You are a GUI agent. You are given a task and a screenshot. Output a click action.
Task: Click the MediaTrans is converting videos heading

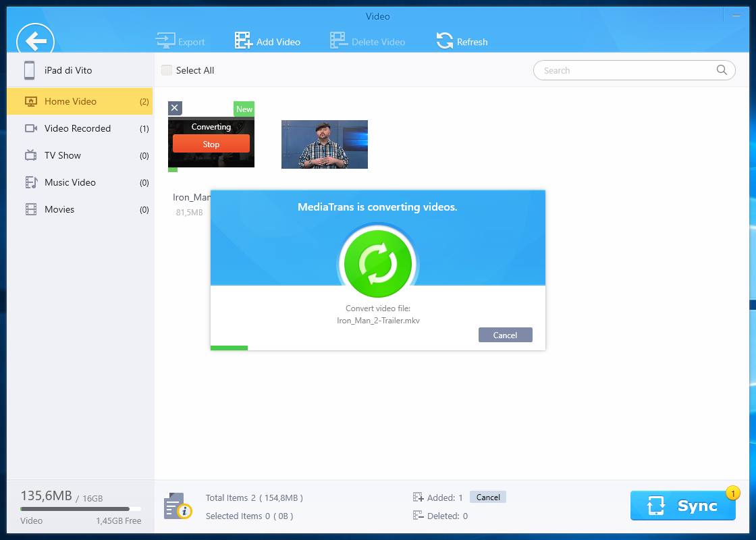377,207
